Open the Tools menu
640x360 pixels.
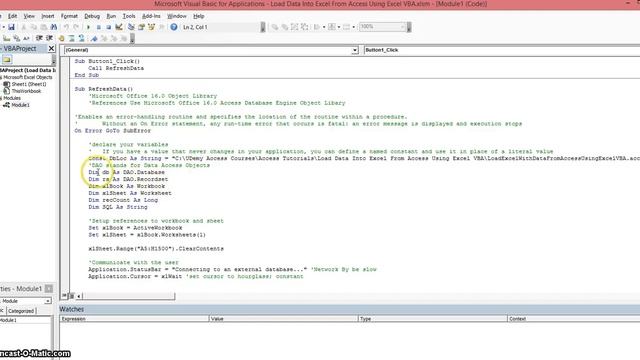click(129, 16)
